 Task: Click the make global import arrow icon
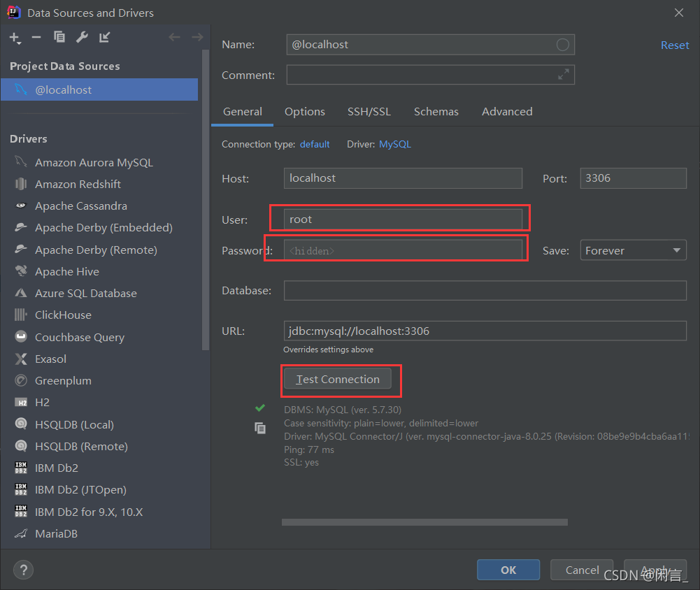tap(104, 38)
